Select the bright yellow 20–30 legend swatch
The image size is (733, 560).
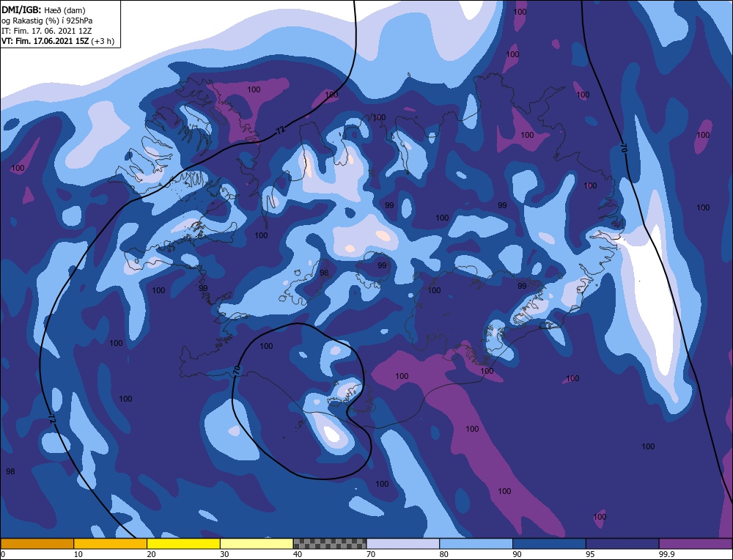183,544
